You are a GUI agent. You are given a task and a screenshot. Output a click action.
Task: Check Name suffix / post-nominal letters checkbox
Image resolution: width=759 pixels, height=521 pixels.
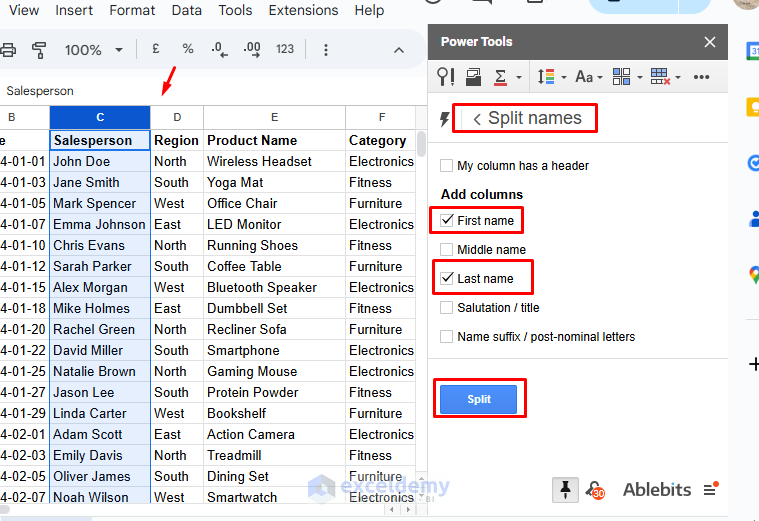[x=446, y=337]
